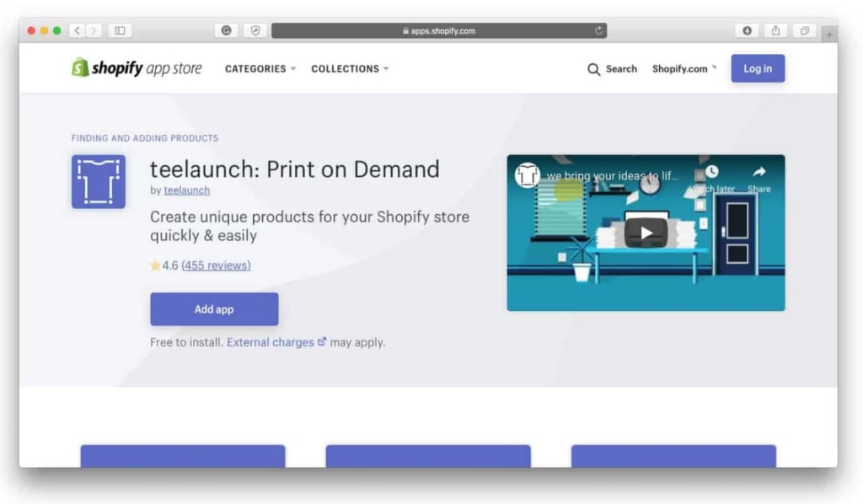
Task: Play the teelaunch video
Action: 646,233
